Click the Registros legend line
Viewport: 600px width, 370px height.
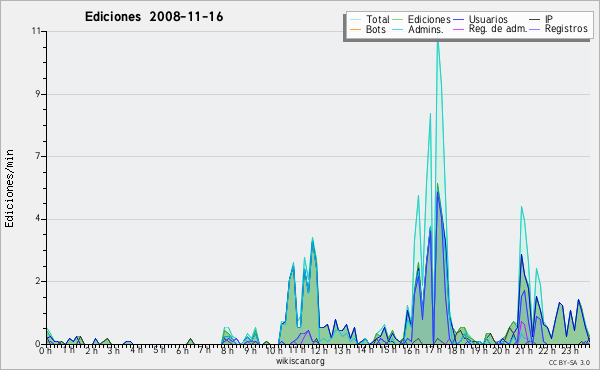point(535,29)
